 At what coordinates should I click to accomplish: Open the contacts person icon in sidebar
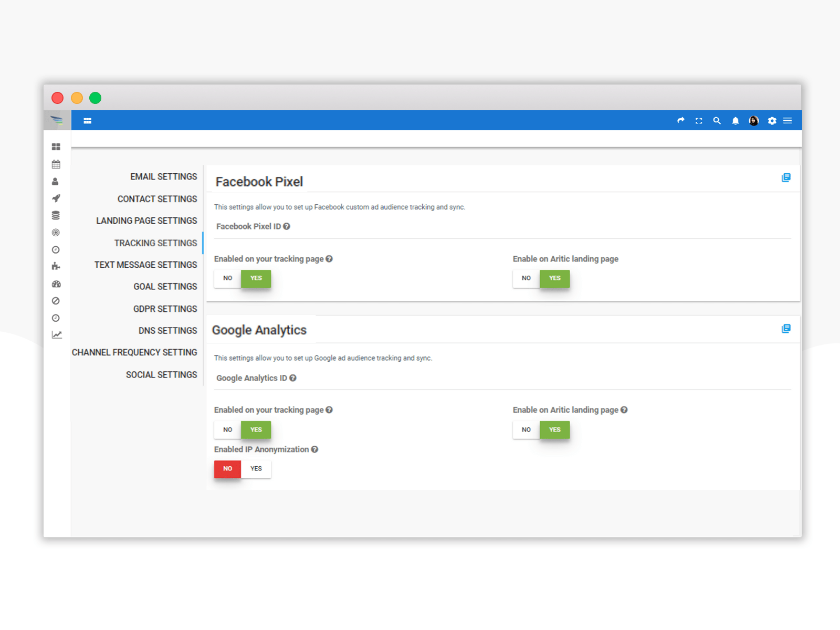(x=55, y=182)
